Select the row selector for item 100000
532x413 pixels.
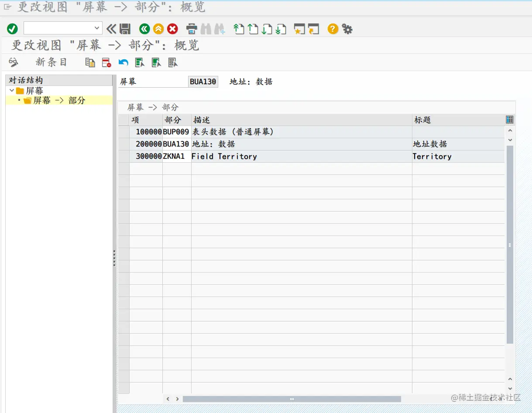pos(124,132)
